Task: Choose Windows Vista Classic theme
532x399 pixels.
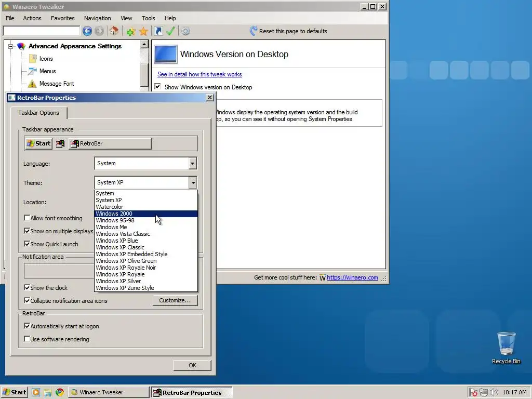Action: (x=146, y=234)
